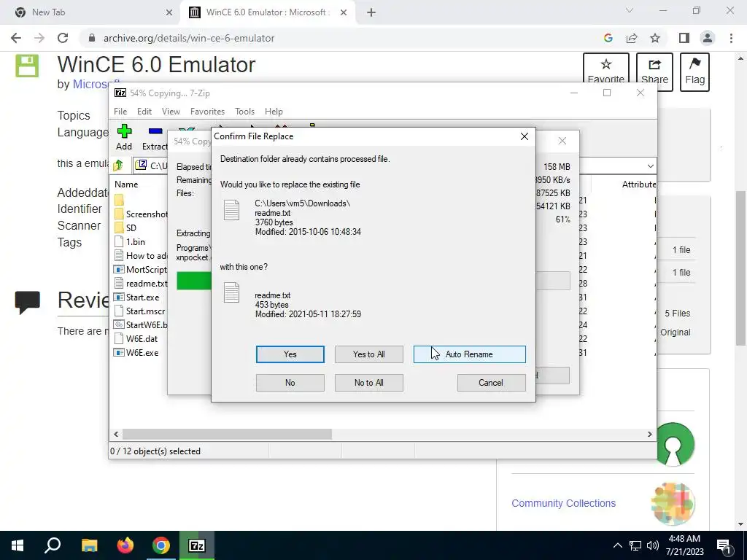Click 7-Zip icon in taskbar

197,545
